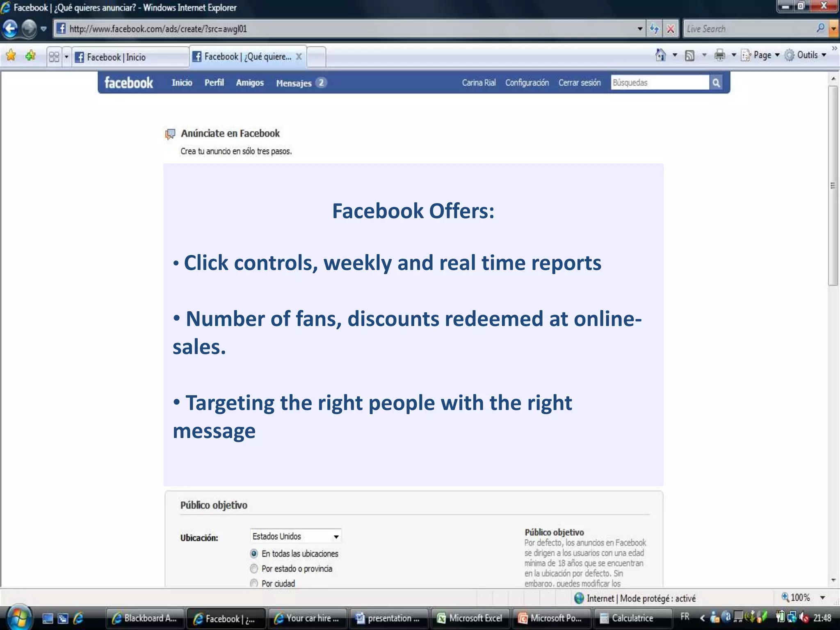Click Cerrar sesión to log out
The image size is (840, 630).
tap(579, 83)
